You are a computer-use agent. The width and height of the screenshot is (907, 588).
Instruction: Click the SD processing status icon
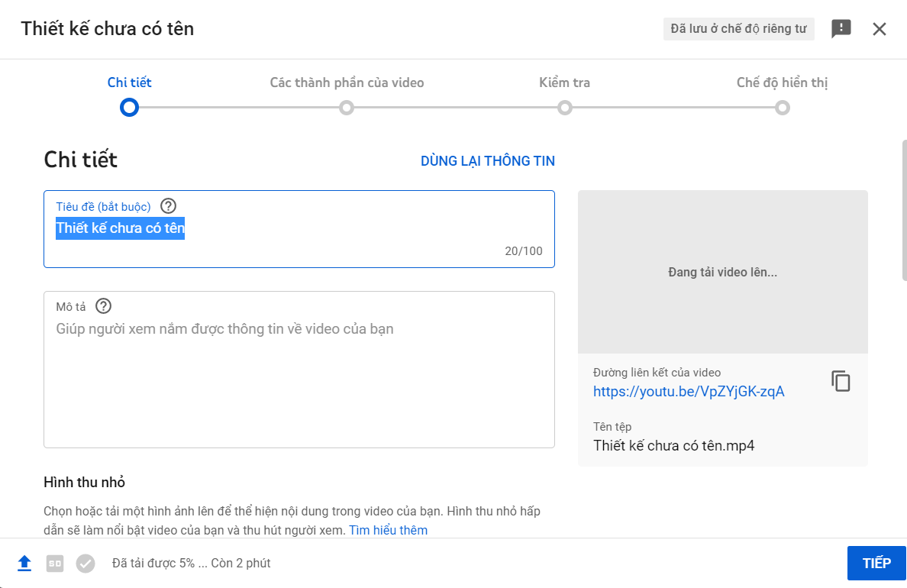point(55,564)
